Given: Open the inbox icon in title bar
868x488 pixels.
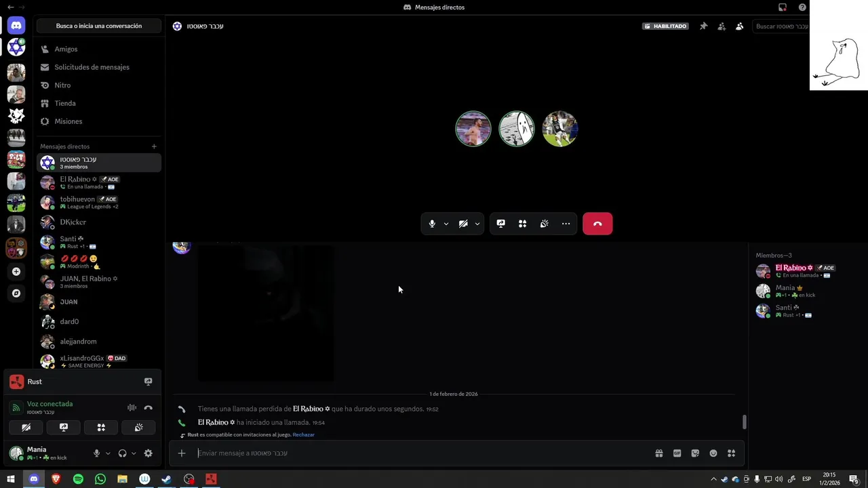Looking at the screenshot, I should click(x=783, y=7).
